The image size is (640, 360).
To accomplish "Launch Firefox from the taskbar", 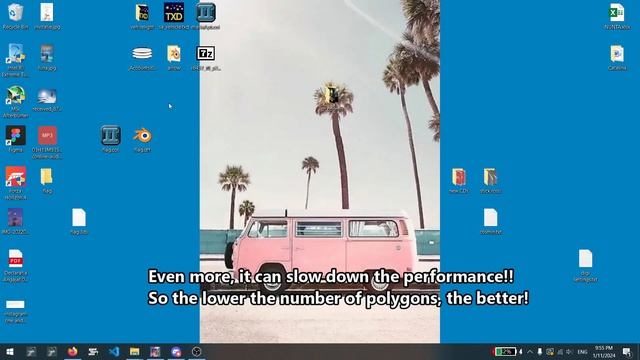I will (73, 351).
